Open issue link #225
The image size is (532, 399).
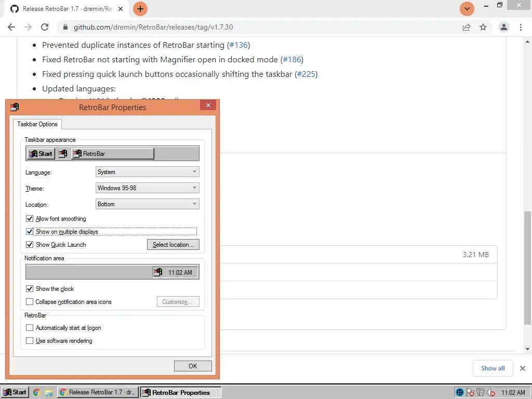click(x=306, y=74)
